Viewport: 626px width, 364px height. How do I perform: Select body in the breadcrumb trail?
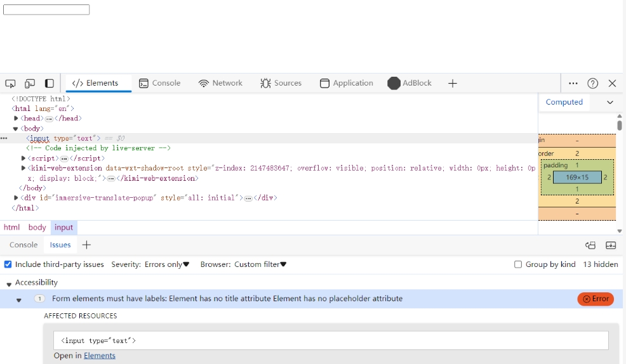pos(37,228)
